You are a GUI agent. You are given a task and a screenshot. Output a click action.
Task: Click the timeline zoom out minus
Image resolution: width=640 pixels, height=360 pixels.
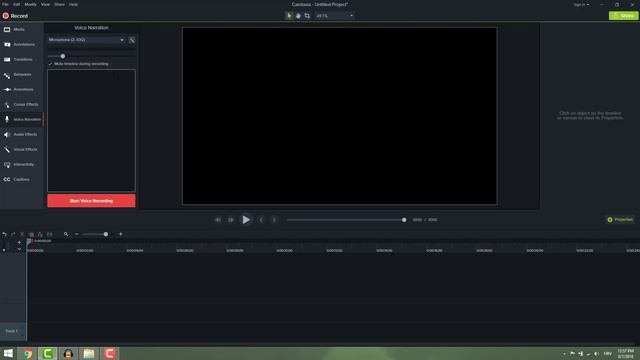pyautogui.click(x=77, y=234)
